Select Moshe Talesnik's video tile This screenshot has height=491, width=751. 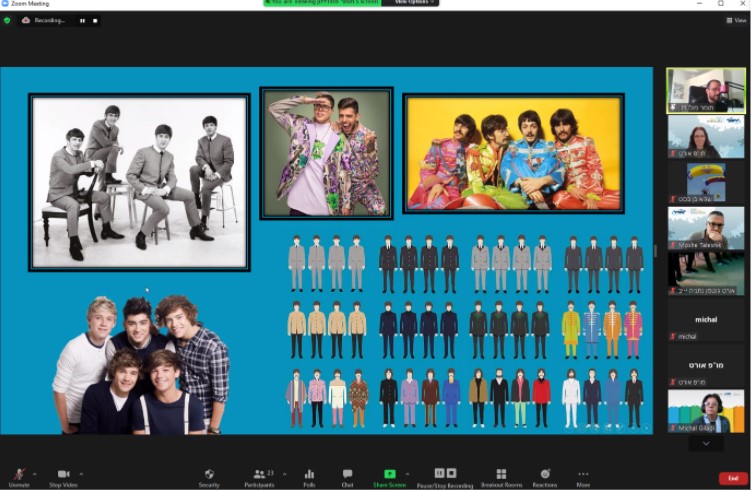click(706, 228)
